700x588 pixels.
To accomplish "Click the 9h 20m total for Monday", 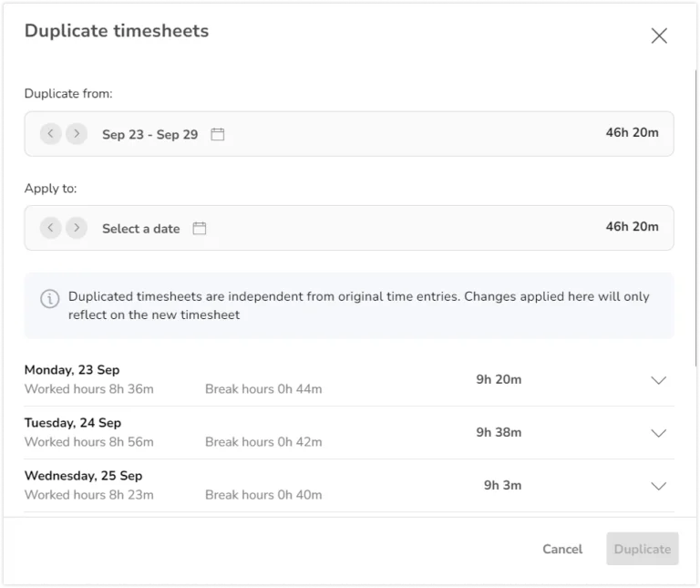I will pos(499,379).
